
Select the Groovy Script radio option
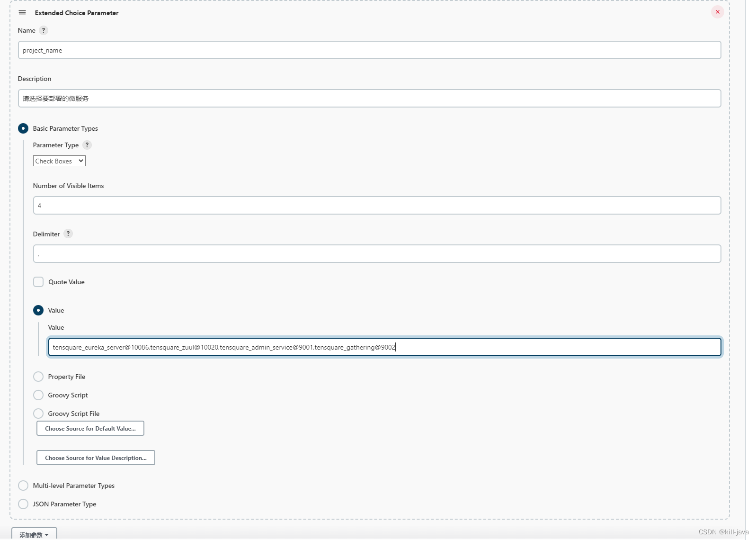pyautogui.click(x=38, y=395)
